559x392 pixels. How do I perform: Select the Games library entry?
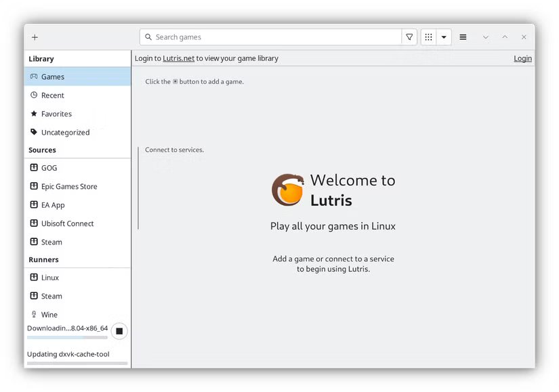pos(78,77)
